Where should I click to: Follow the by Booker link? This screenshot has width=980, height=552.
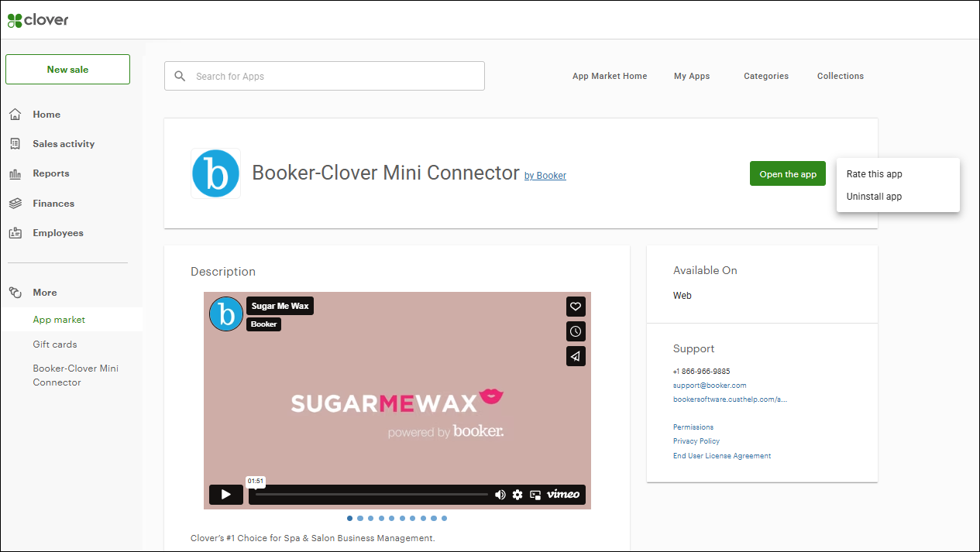545,175
